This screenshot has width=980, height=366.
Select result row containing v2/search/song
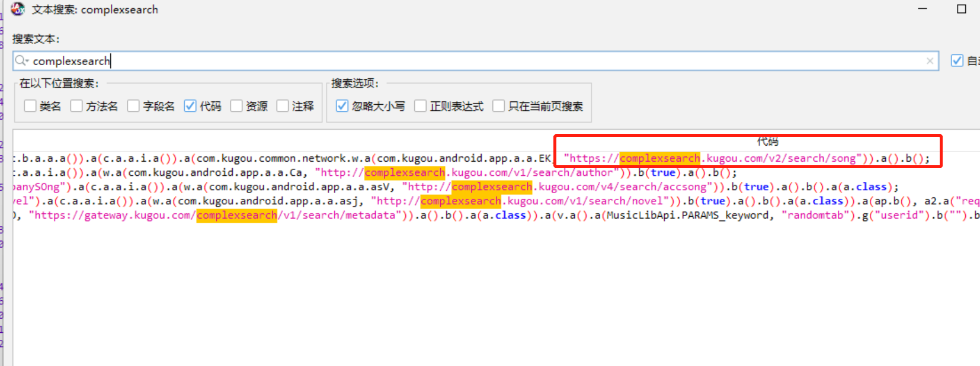click(497, 158)
